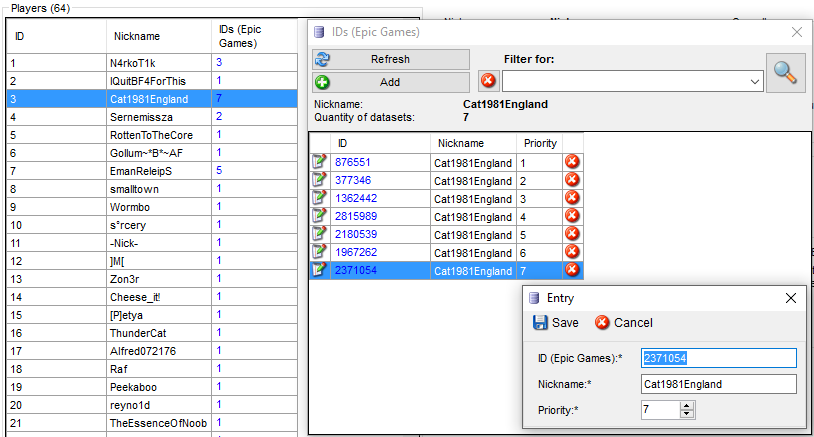Decrease Priority with the down arrow

(x=686, y=414)
